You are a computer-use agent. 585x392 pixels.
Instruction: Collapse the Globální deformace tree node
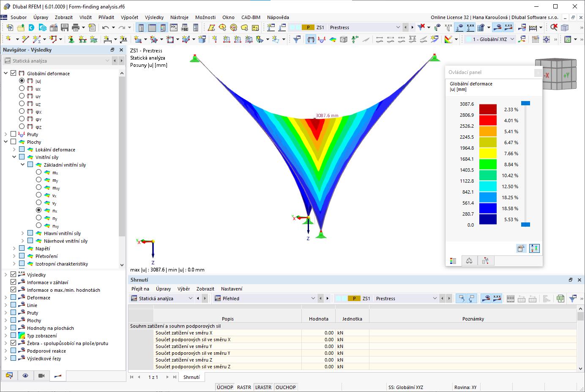click(6, 73)
